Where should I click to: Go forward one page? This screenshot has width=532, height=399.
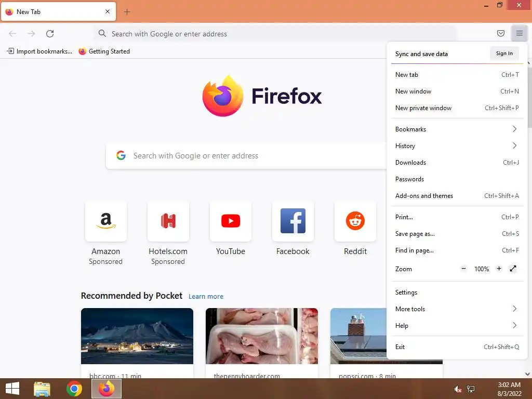click(x=31, y=34)
